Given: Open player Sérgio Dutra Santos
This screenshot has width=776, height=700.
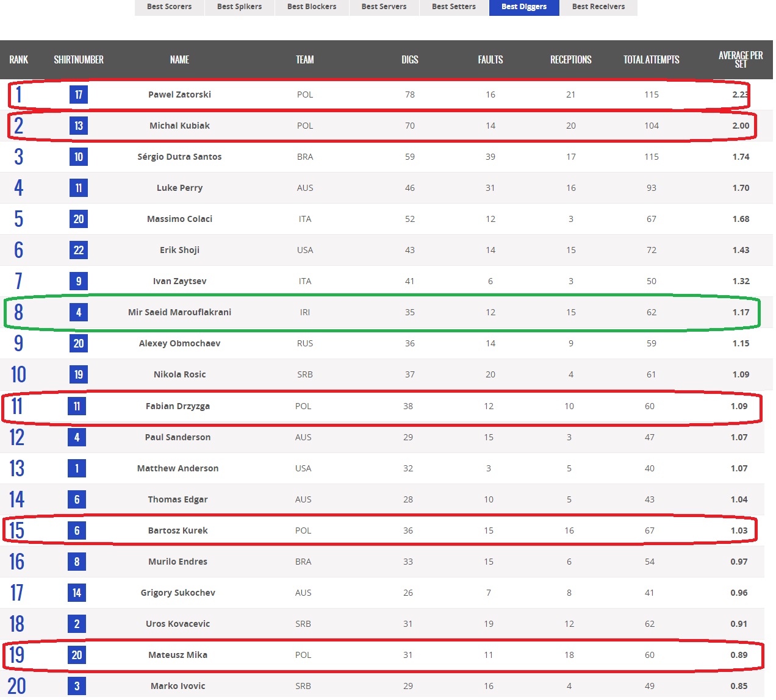Looking at the screenshot, I should pyautogui.click(x=179, y=157).
